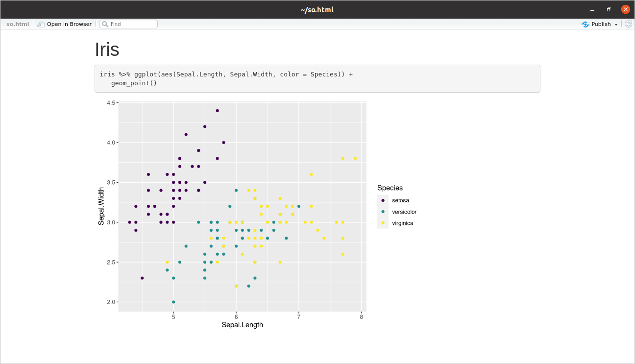Click the Open in Browser icon
The width and height of the screenshot is (635, 364).
tap(40, 24)
